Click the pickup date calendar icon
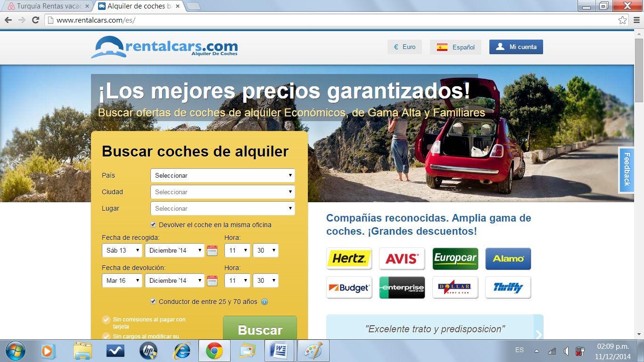Image resolution: width=644 pixels, height=362 pixels. click(212, 251)
